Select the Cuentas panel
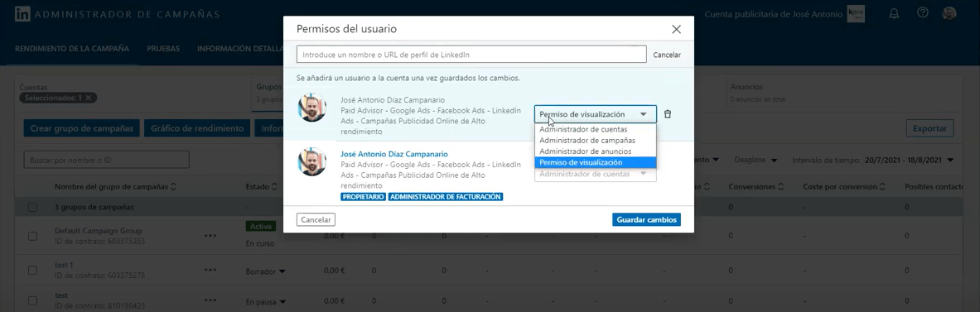The width and height of the screenshot is (980, 312). 133,94
